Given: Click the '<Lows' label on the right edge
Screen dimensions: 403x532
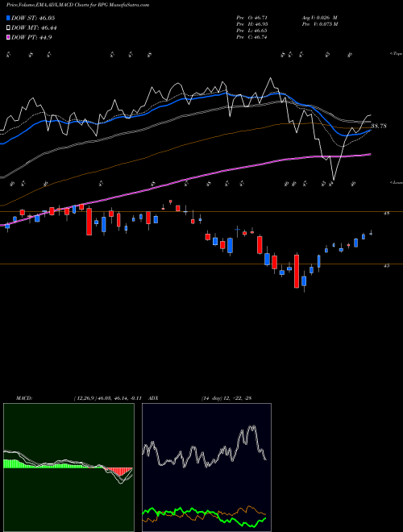Looking at the screenshot, I should (x=396, y=182).
